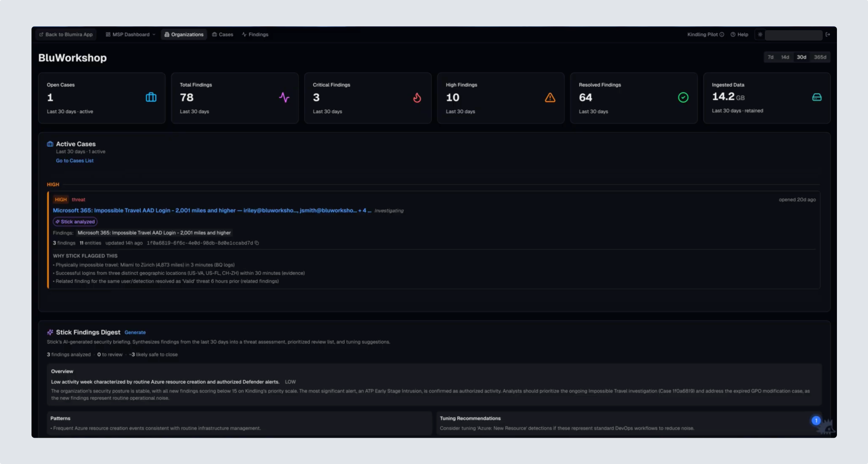Click the Related finding resolved as Valid bullet
Viewport: 868px width, 464px height.
166,281
